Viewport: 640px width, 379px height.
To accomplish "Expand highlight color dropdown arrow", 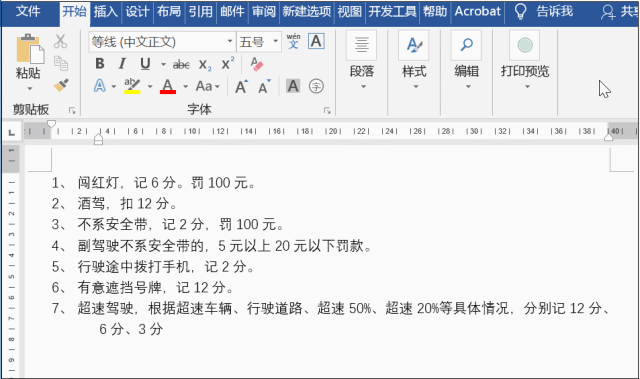I will tap(150, 86).
